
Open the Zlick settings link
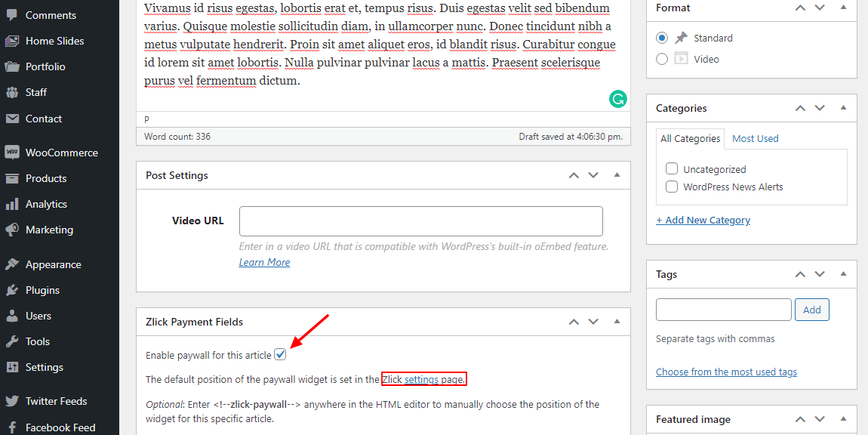click(421, 379)
